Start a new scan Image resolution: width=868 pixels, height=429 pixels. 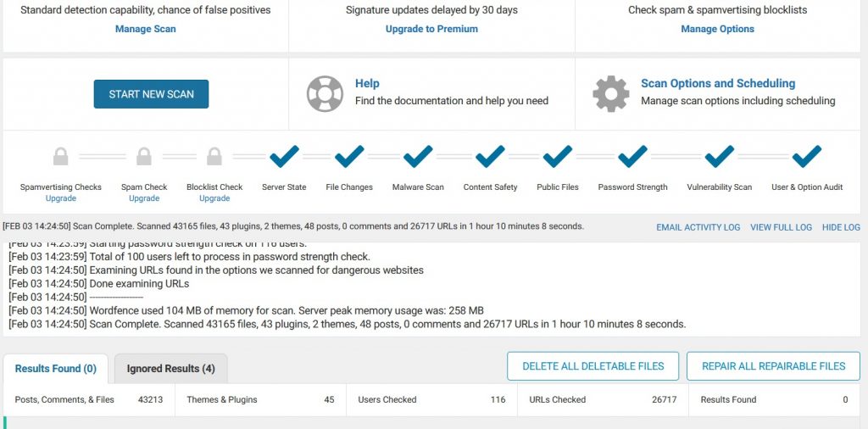pyautogui.click(x=151, y=94)
